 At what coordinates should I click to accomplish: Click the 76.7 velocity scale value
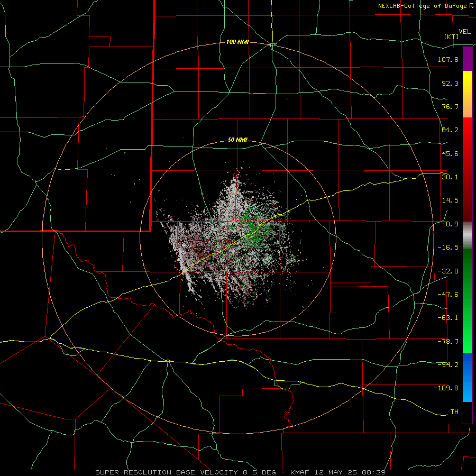click(x=450, y=106)
